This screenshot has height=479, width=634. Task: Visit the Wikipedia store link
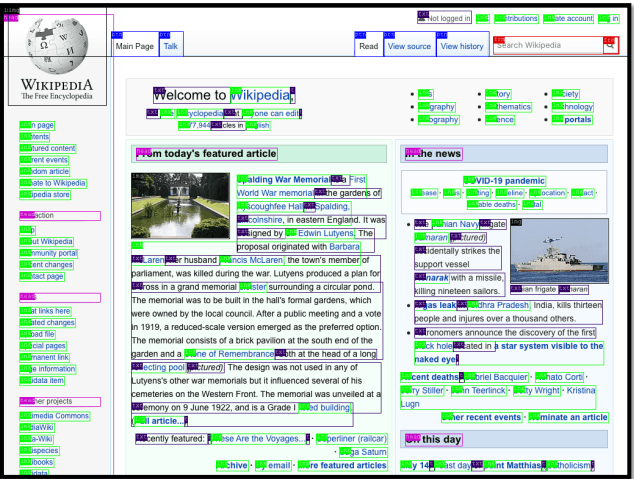[x=45, y=195]
